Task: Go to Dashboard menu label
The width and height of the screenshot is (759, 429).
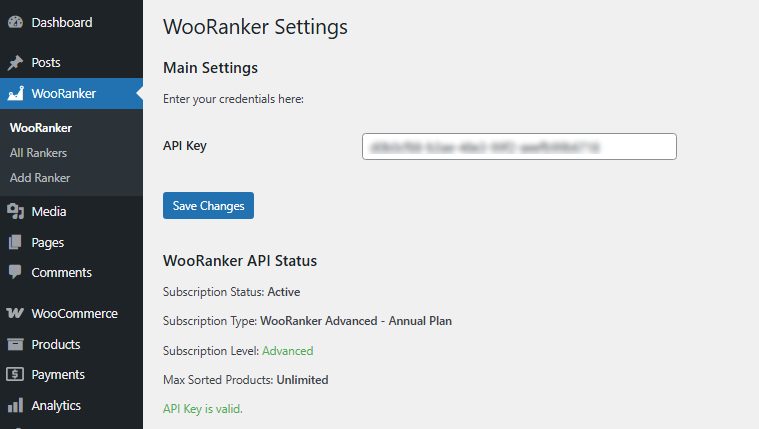Action: tap(62, 22)
